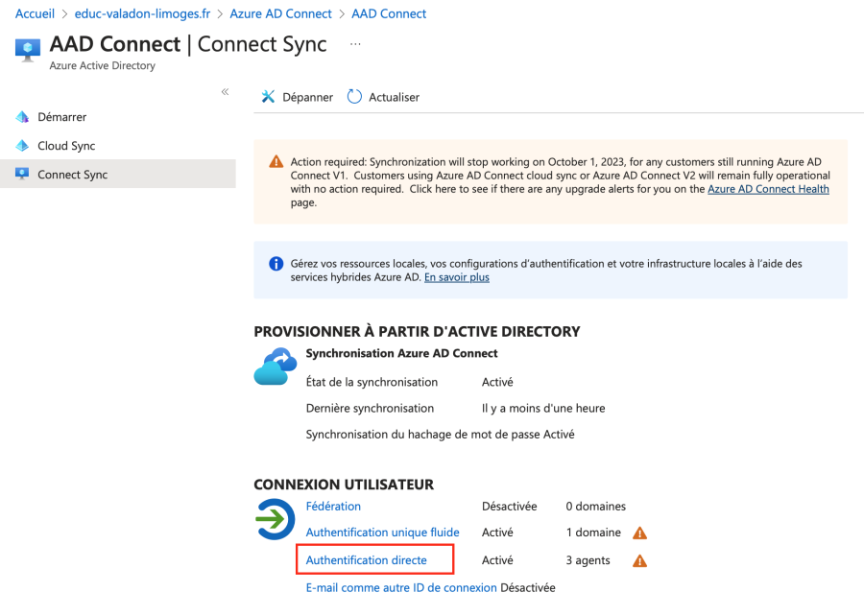Screen dimensions: 864x616
Task: Click the warning icon beside 3 agents
Action: click(x=639, y=561)
